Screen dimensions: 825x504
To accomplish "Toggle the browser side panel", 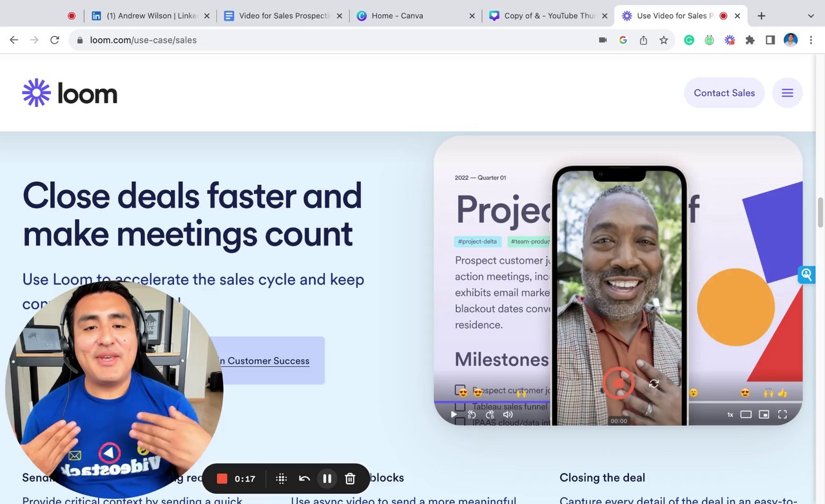I will (770, 40).
